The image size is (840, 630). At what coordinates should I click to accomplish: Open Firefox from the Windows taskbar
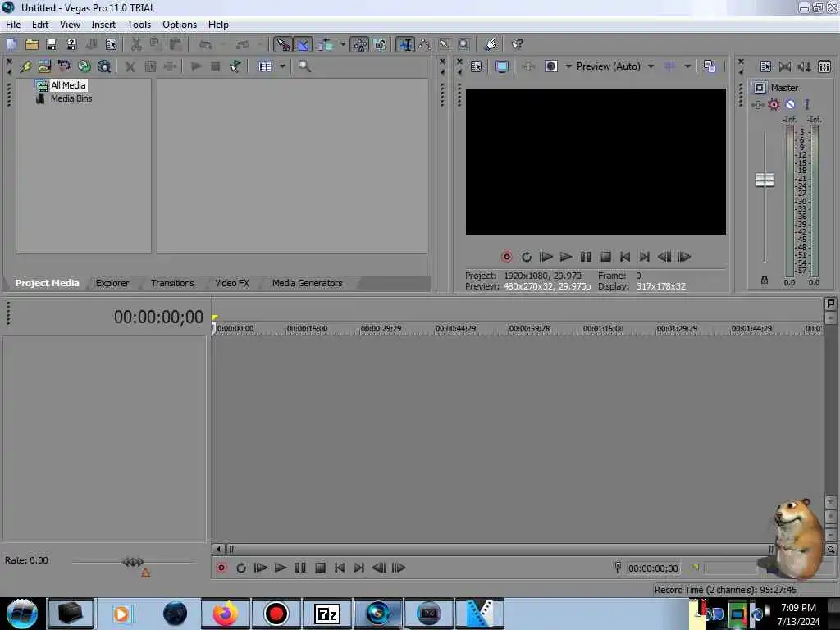coord(225,614)
